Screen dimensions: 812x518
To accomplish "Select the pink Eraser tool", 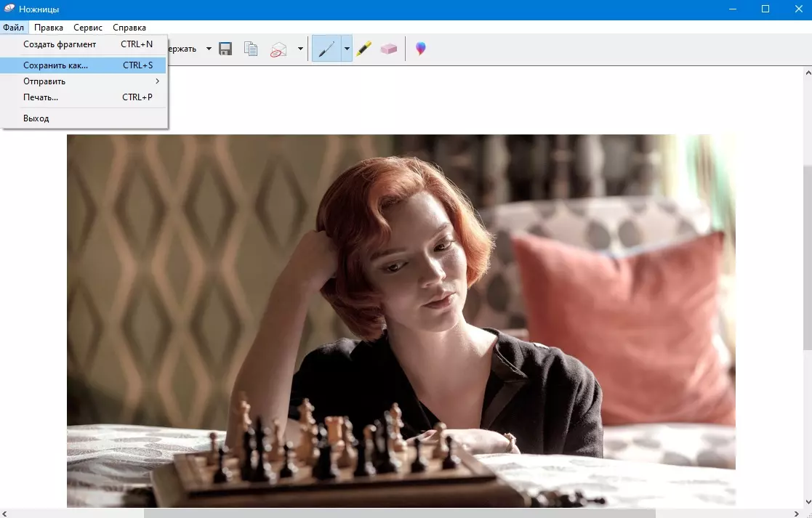I will pos(389,49).
